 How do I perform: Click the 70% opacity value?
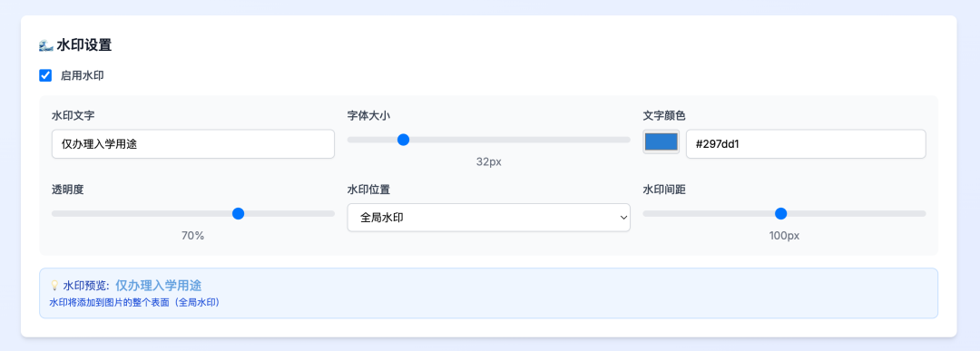[193, 236]
